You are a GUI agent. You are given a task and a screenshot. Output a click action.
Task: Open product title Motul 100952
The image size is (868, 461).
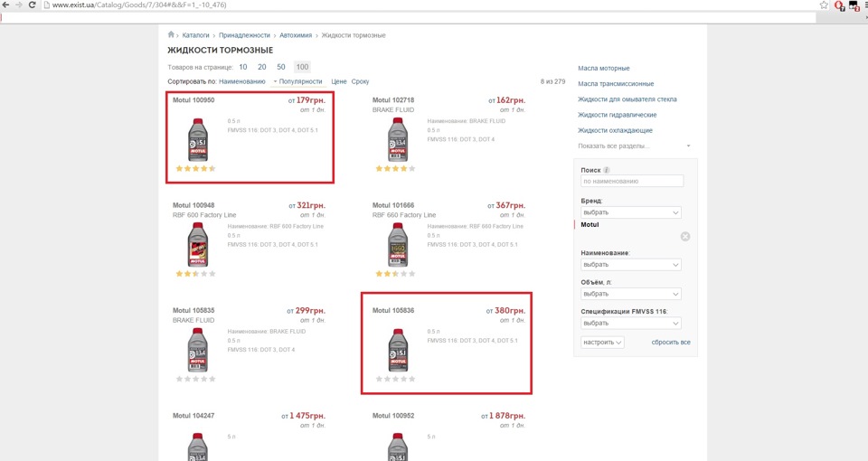[x=393, y=416]
